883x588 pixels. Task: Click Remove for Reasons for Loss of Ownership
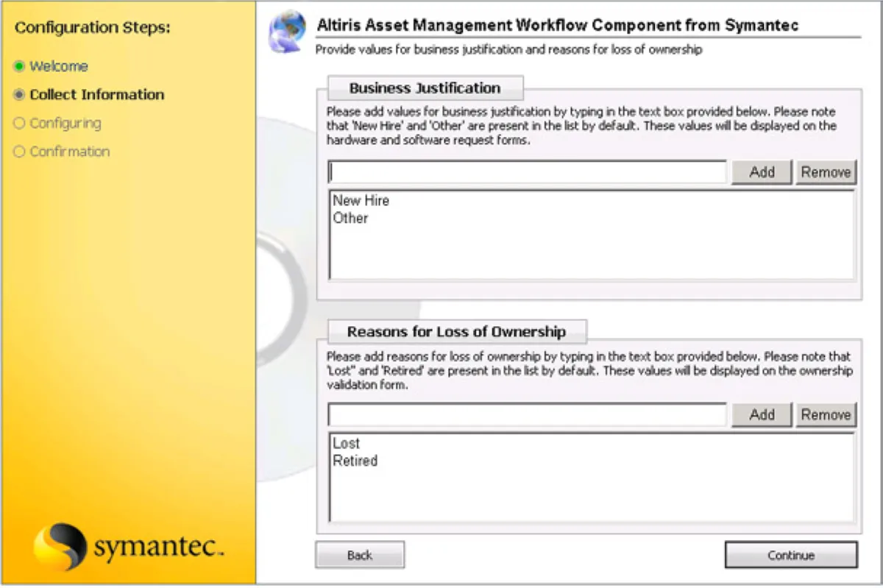click(x=826, y=414)
